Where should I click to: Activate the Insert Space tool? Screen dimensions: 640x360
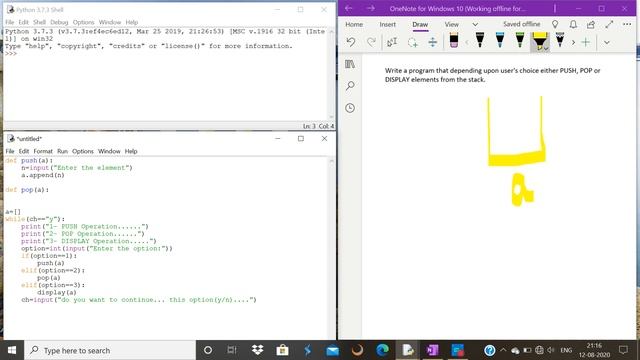click(x=433, y=42)
